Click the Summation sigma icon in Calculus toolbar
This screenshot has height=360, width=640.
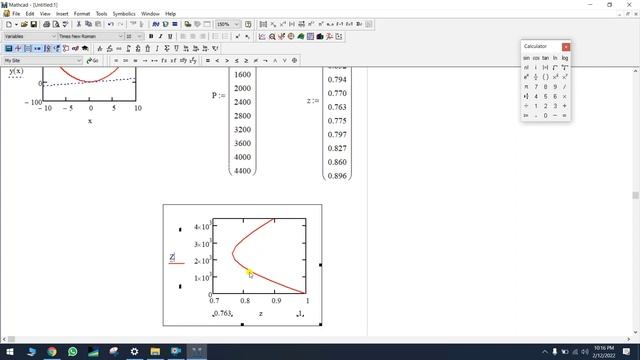167,49
